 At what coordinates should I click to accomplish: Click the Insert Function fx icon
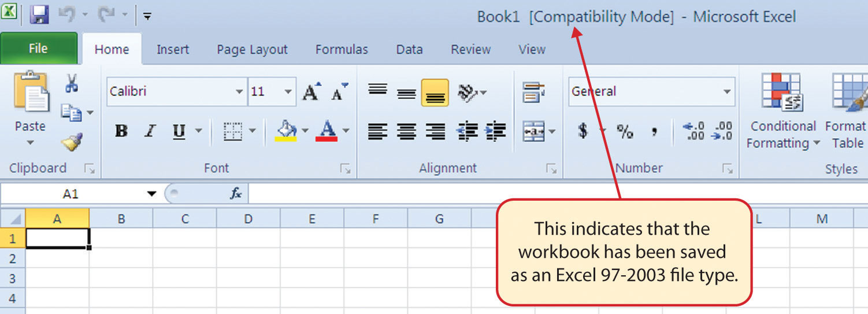coord(236,194)
